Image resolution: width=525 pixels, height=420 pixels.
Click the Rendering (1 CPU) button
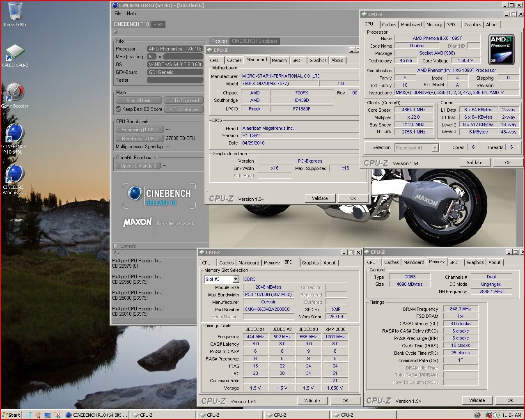coord(140,130)
